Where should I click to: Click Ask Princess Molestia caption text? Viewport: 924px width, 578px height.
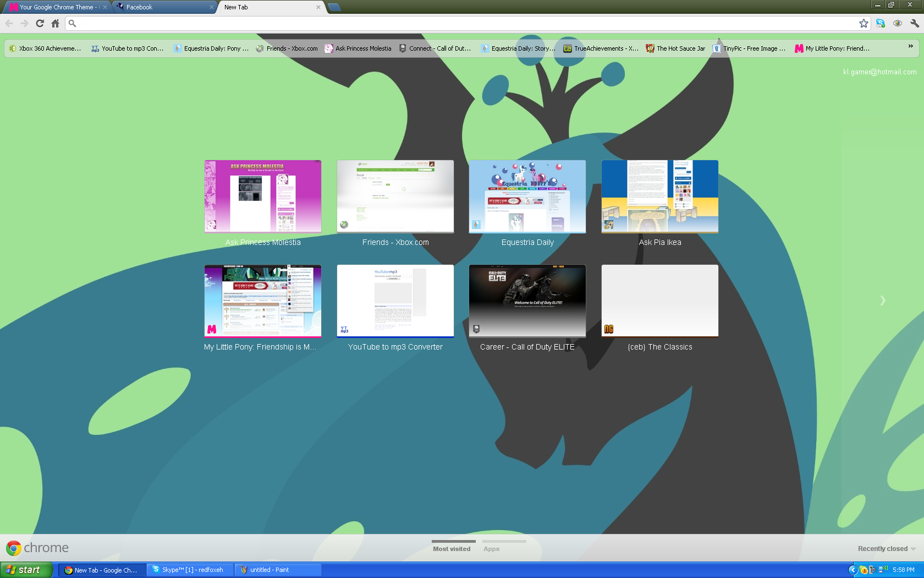(x=263, y=242)
